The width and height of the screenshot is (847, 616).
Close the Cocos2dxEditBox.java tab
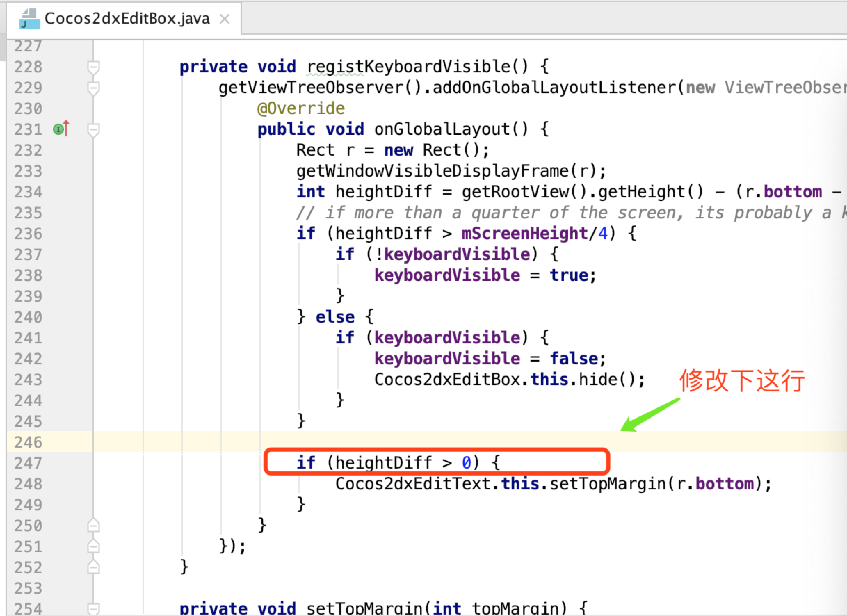pyautogui.click(x=225, y=19)
